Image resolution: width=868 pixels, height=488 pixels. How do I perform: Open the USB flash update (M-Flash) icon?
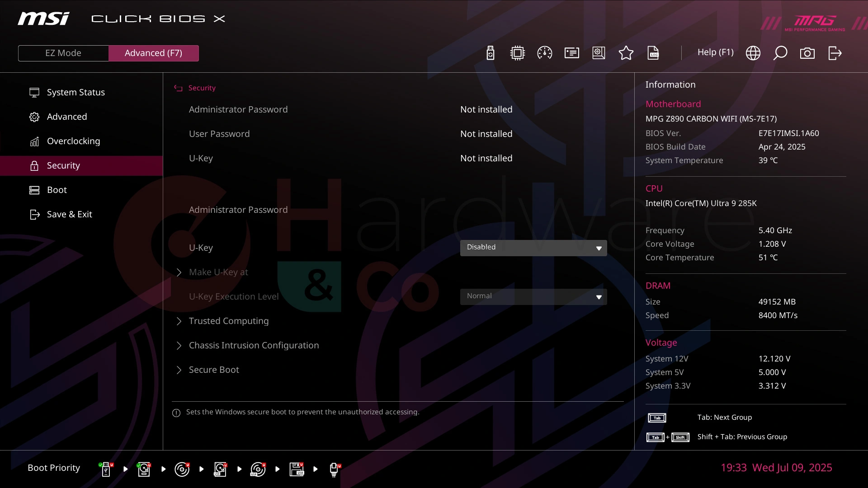tap(491, 53)
